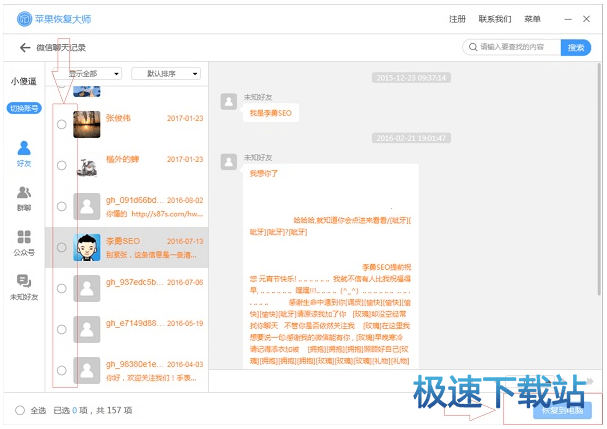The width and height of the screenshot is (607, 429).
Task: Select the radio button for 张俊伟
Action: click(62, 124)
